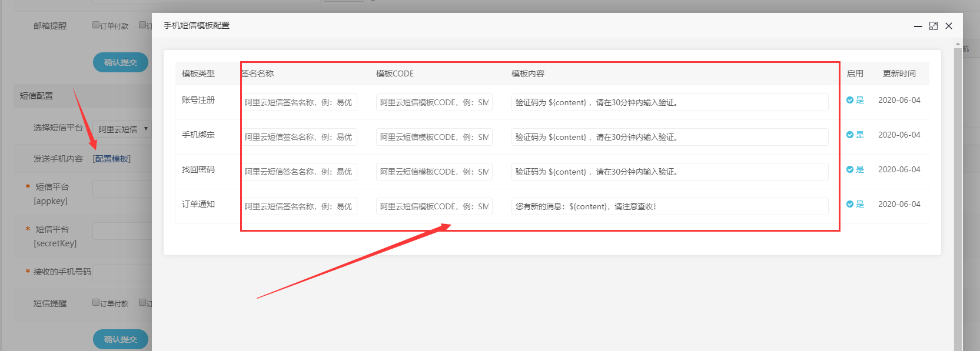Toggle 启用 for 找回密码 row
This screenshot has width=980, height=351.
pos(855,169)
